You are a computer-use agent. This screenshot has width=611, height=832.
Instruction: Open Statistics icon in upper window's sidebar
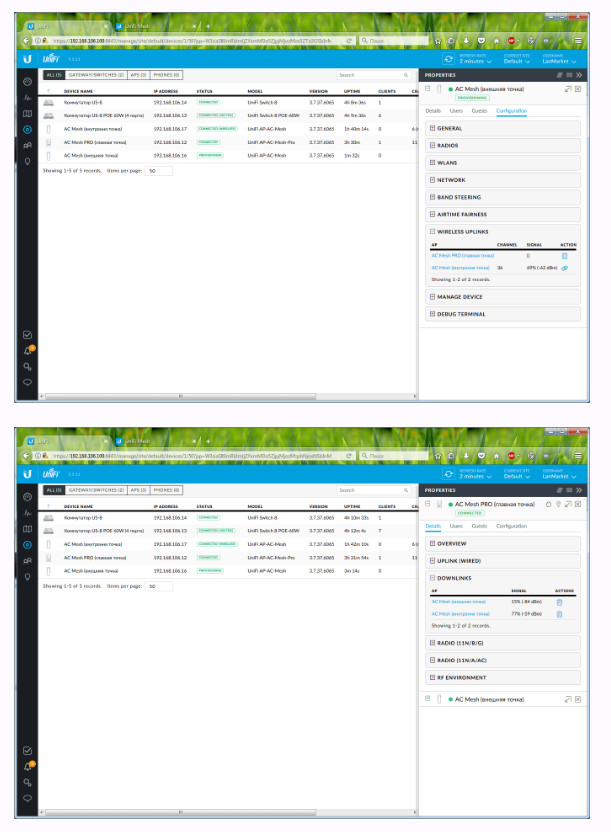pyautogui.click(x=28, y=98)
